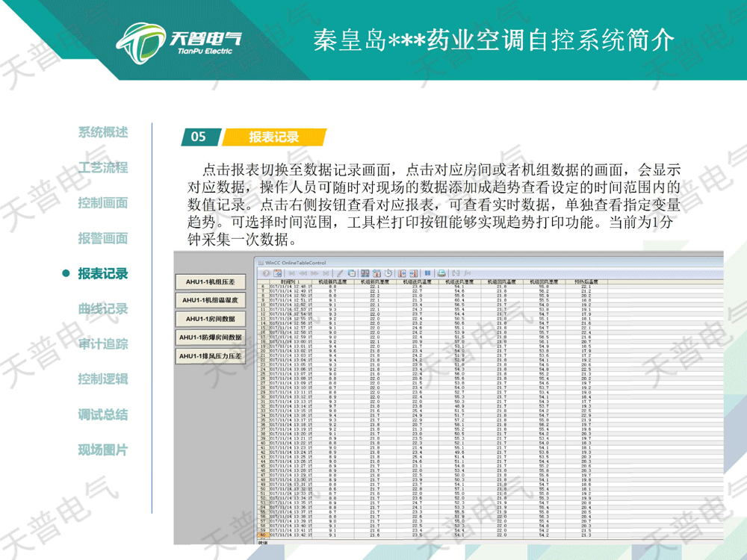Viewport: 747px width, 560px height.
Task: Click the 预热后温度 column header
Action: [586, 282]
